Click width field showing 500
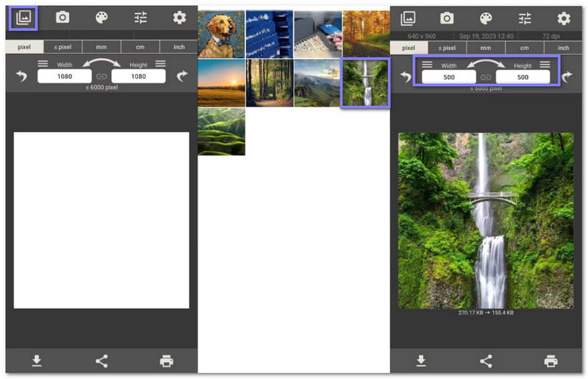This screenshot has width=588, height=379. 449,77
